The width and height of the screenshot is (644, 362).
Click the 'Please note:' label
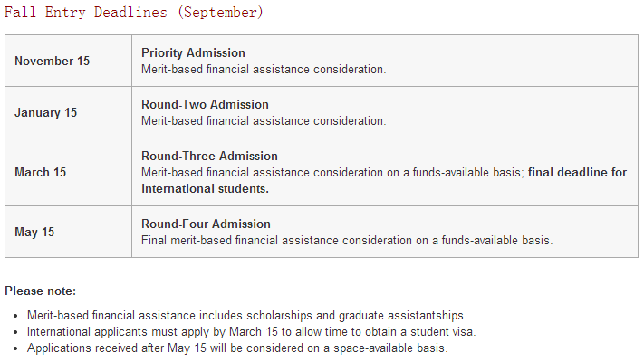41,291
